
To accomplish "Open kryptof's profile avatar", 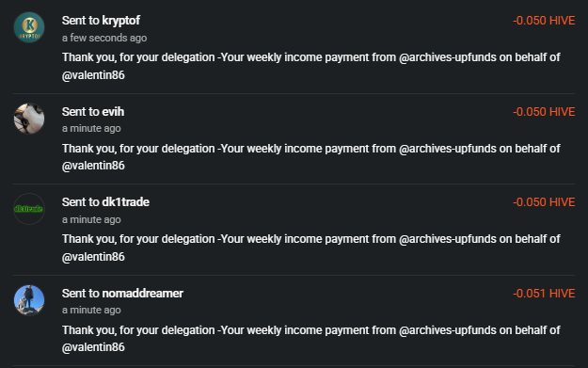I will pyautogui.click(x=29, y=27).
